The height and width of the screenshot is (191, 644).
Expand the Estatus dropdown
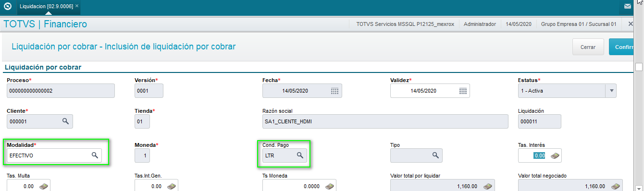click(x=611, y=91)
